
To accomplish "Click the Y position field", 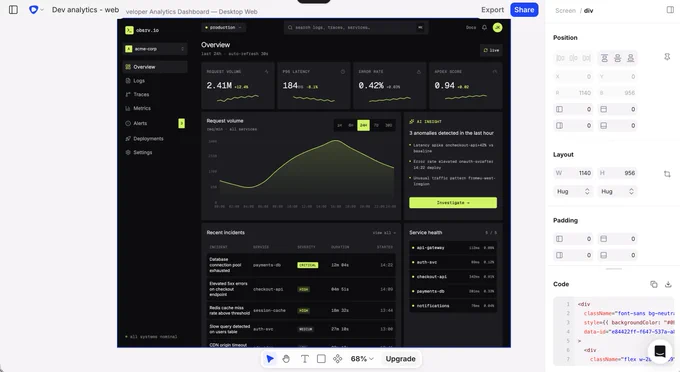I will (618, 77).
